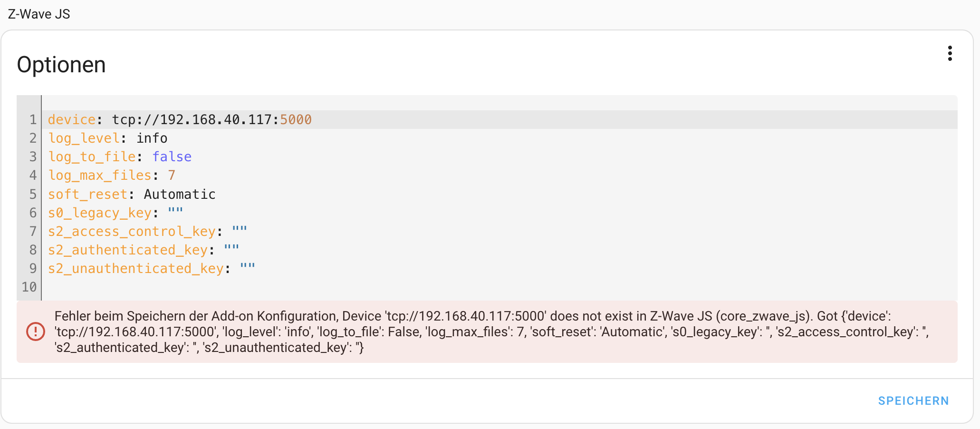980x429 pixels.
Task: Click on the port number 5000
Action: (296, 119)
